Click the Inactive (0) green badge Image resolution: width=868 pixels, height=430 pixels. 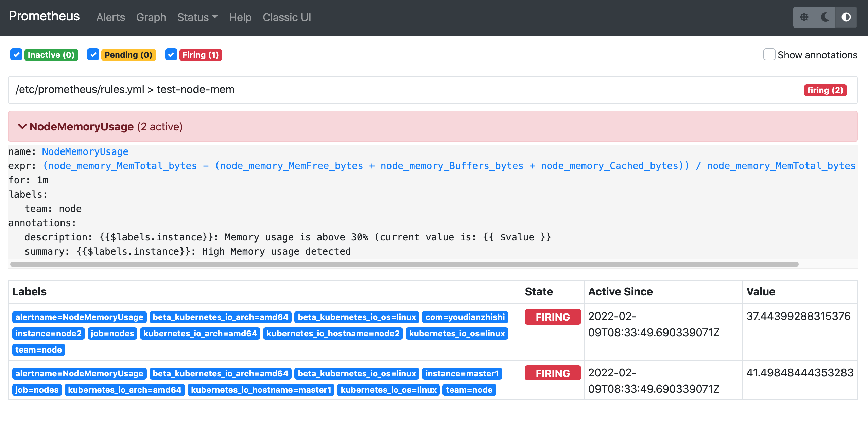[x=51, y=55]
